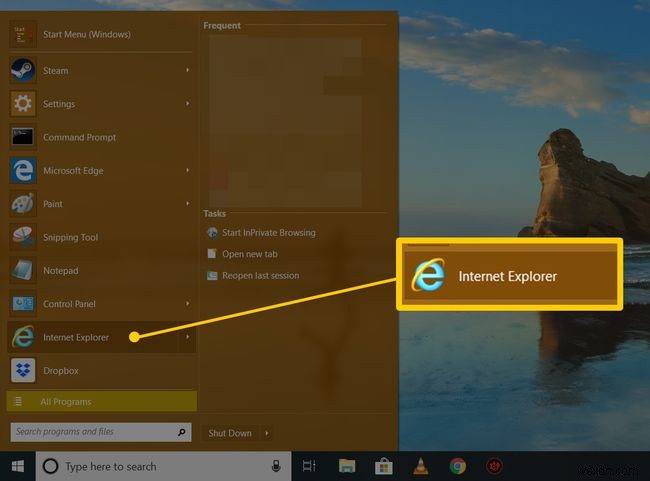Click the Open new tab page icon

pyautogui.click(x=212, y=254)
